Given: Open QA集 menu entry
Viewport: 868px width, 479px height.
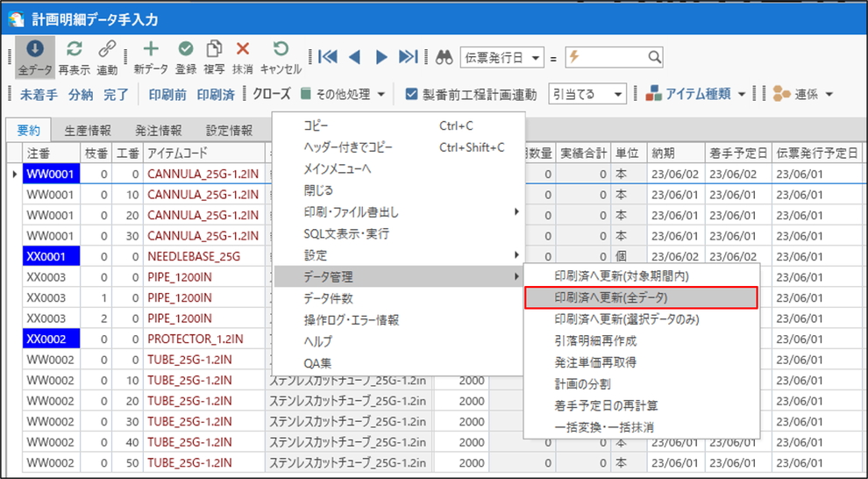Looking at the screenshot, I should (x=399, y=363).
